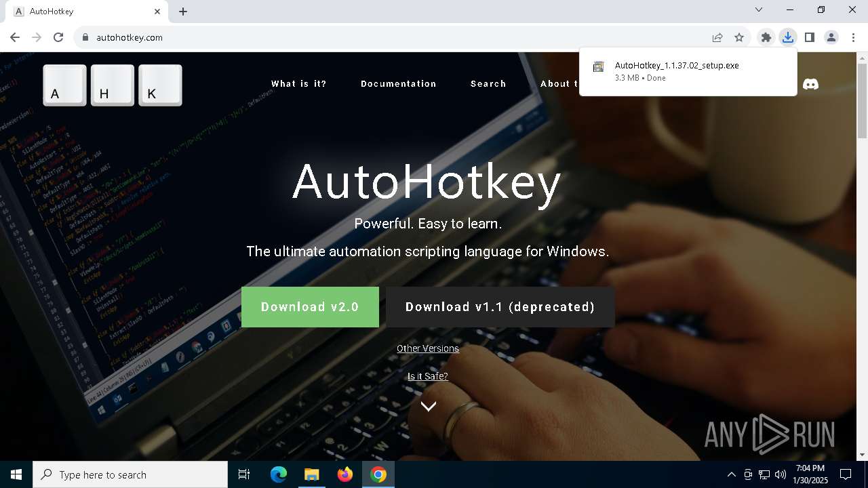The image size is (868, 488).
Task: Open the What is it? menu item
Action: 299,84
